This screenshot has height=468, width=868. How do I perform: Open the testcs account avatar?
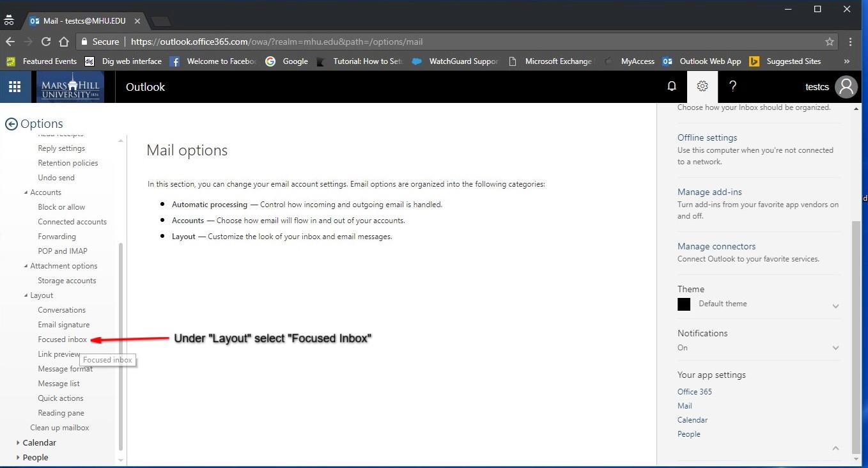[846, 86]
